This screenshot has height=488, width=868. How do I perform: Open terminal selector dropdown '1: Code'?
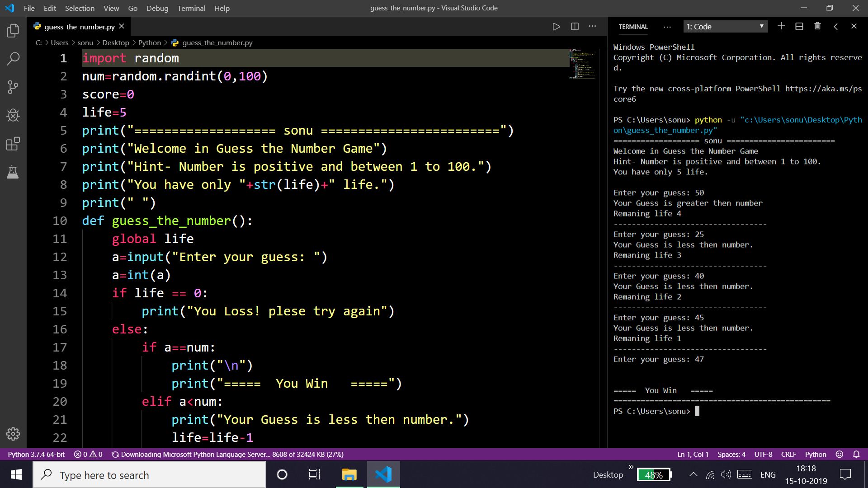[x=725, y=27]
